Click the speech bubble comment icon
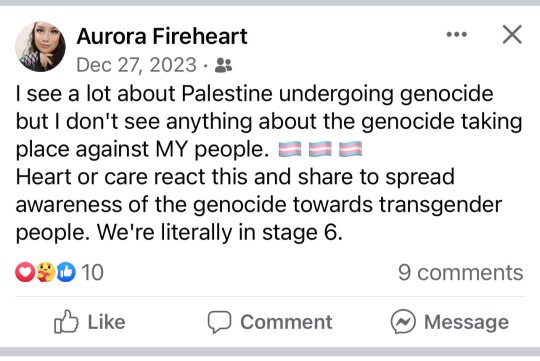The height and width of the screenshot is (361, 540). (219, 322)
